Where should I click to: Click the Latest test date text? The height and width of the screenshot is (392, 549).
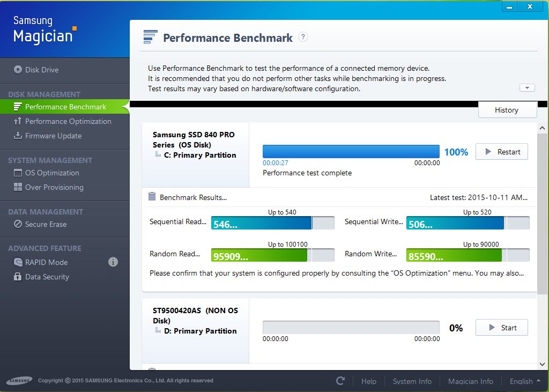pyautogui.click(x=478, y=197)
